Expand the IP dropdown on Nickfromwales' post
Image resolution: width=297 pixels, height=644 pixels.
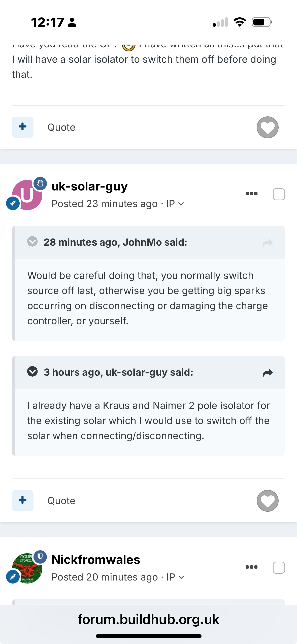click(x=175, y=577)
